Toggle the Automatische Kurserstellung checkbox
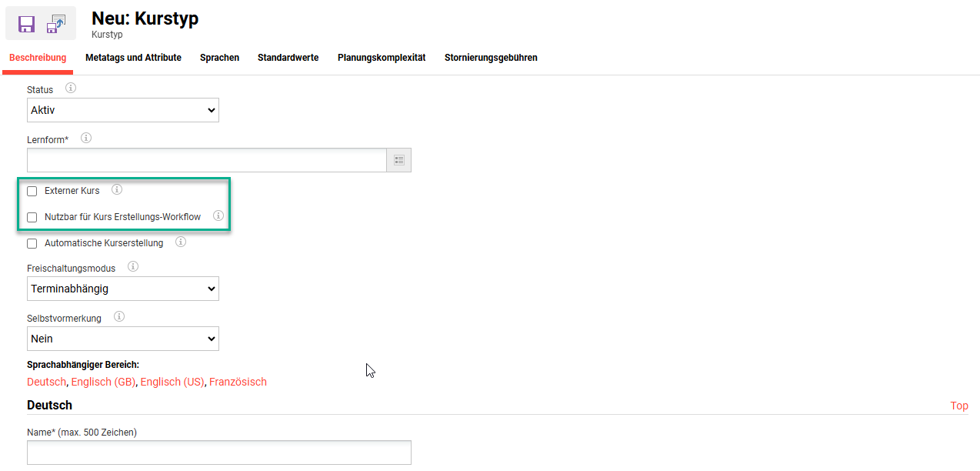980x471 pixels. click(x=32, y=243)
